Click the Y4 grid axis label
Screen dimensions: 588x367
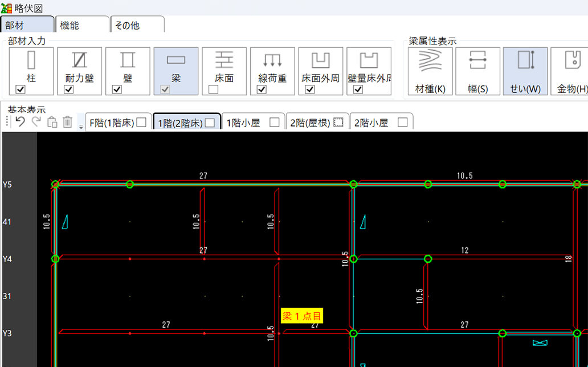coord(7,259)
